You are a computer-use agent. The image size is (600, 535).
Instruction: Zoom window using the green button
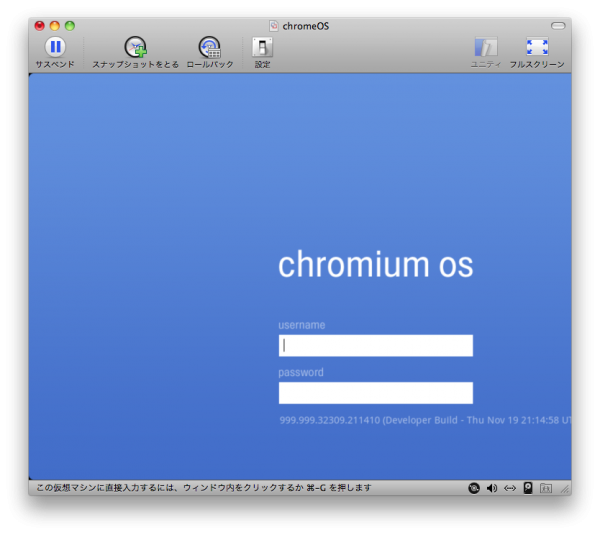click(x=70, y=26)
